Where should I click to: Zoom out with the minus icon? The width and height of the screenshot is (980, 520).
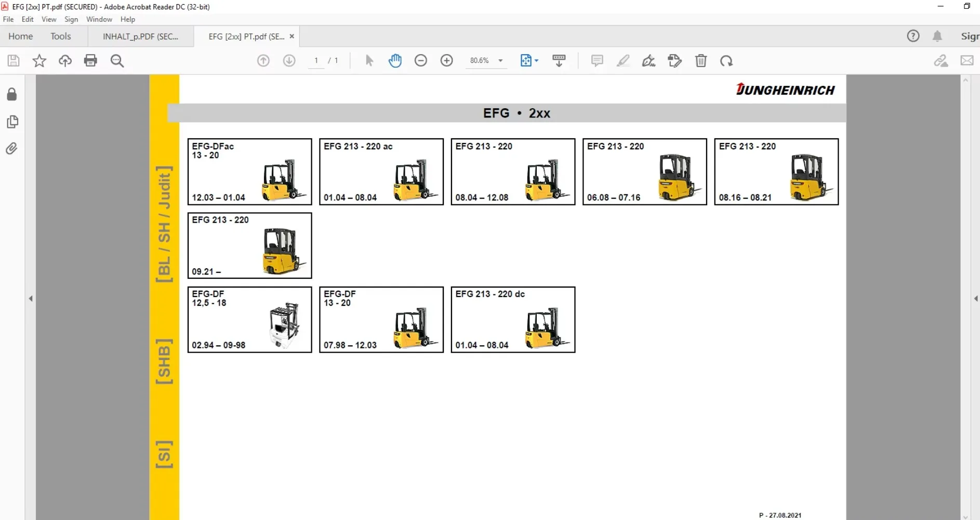tap(421, 61)
